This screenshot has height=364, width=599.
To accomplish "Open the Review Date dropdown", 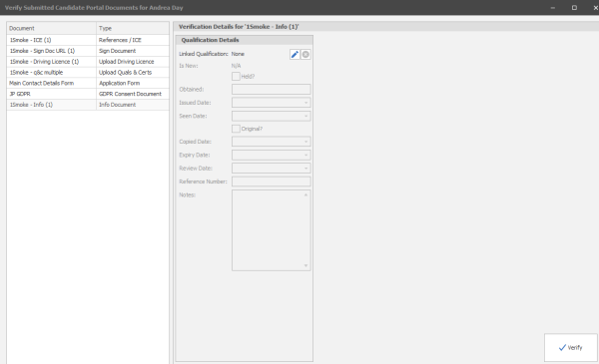I will [306, 169].
